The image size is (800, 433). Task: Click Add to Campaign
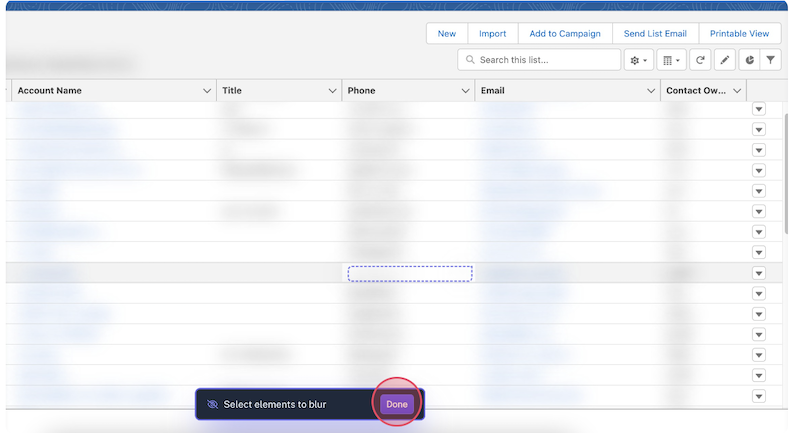click(x=565, y=34)
